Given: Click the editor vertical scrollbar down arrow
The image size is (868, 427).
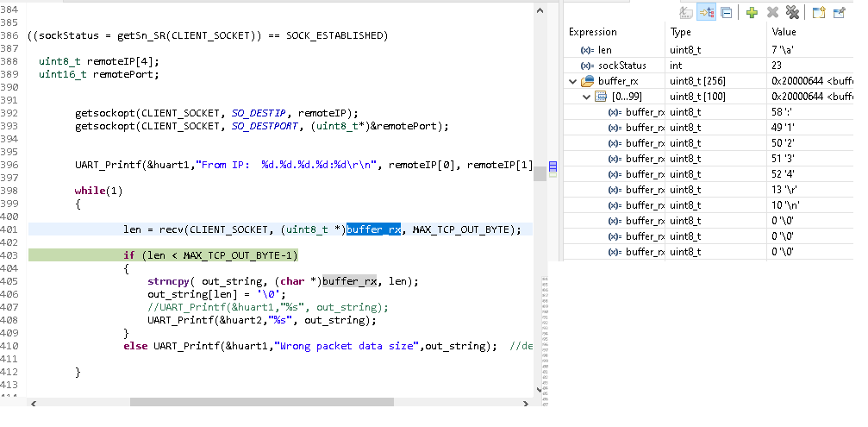Looking at the screenshot, I should (540, 389).
